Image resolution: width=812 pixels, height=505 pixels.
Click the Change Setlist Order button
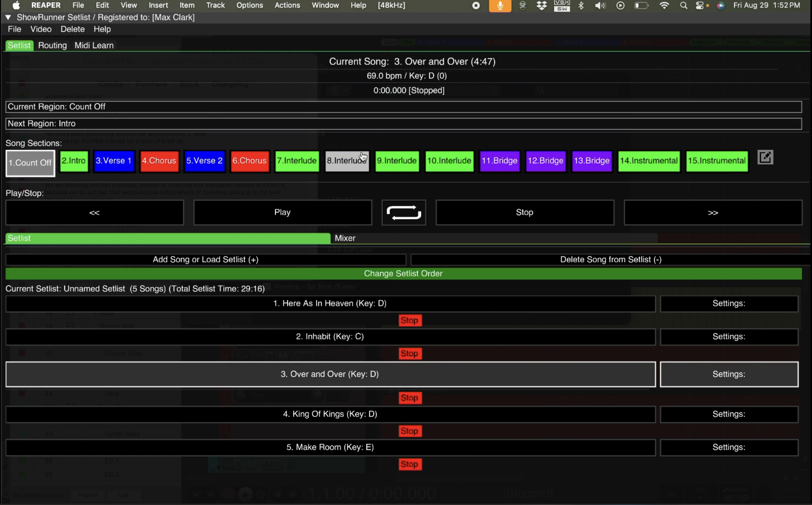click(403, 273)
